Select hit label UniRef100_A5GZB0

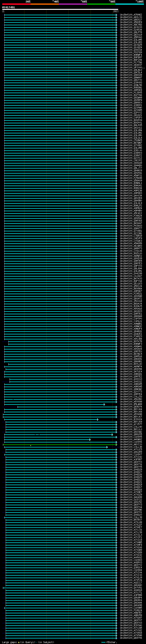click(x=131, y=399)
